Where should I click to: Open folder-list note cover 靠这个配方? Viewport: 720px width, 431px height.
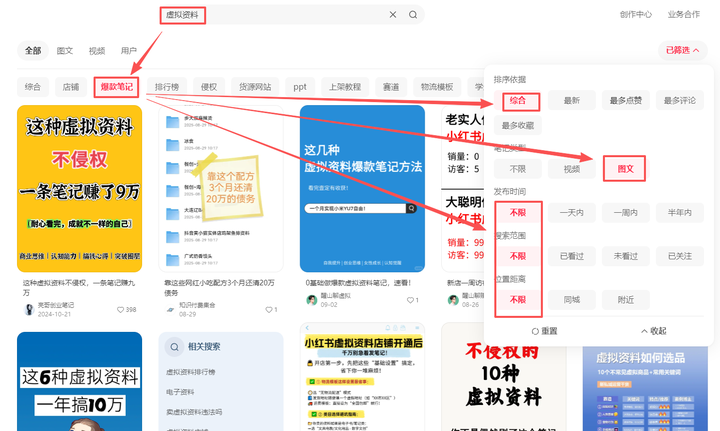coord(221,189)
